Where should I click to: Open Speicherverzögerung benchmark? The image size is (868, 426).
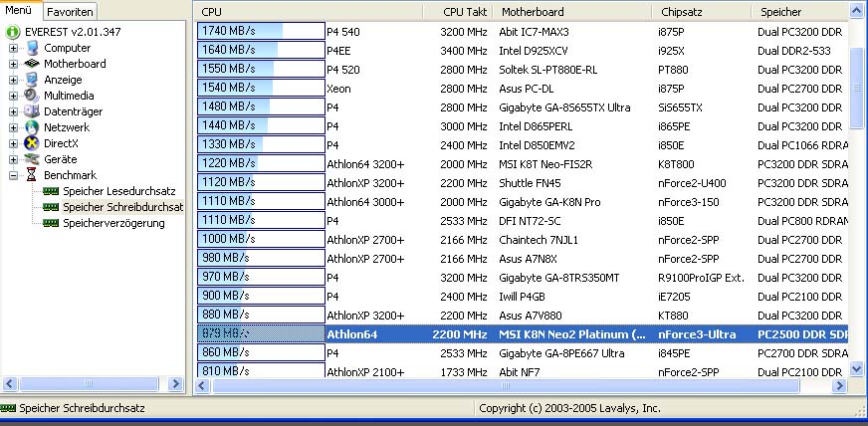(x=113, y=224)
